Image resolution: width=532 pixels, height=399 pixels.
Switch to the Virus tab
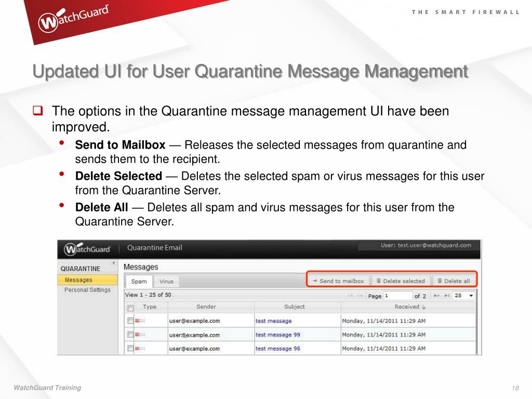pos(166,282)
